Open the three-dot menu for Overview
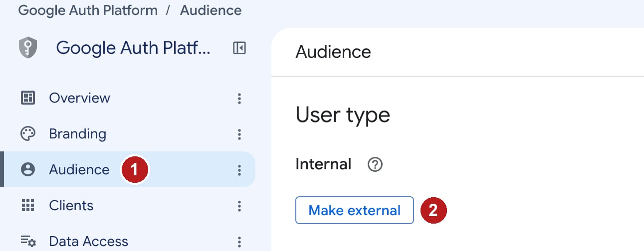The height and width of the screenshot is (251, 644). [x=239, y=99]
